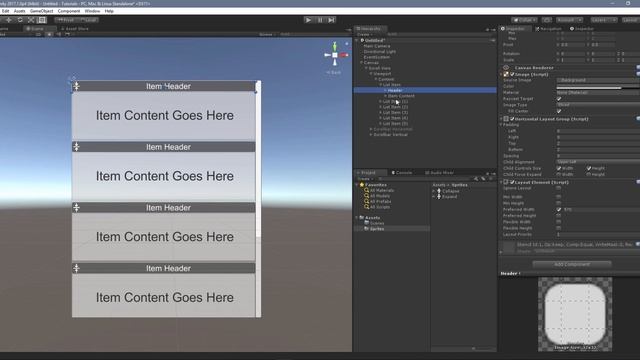The image size is (640, 360).
Task: Click expand icon on third Item Header
Action: pos(77,208)
